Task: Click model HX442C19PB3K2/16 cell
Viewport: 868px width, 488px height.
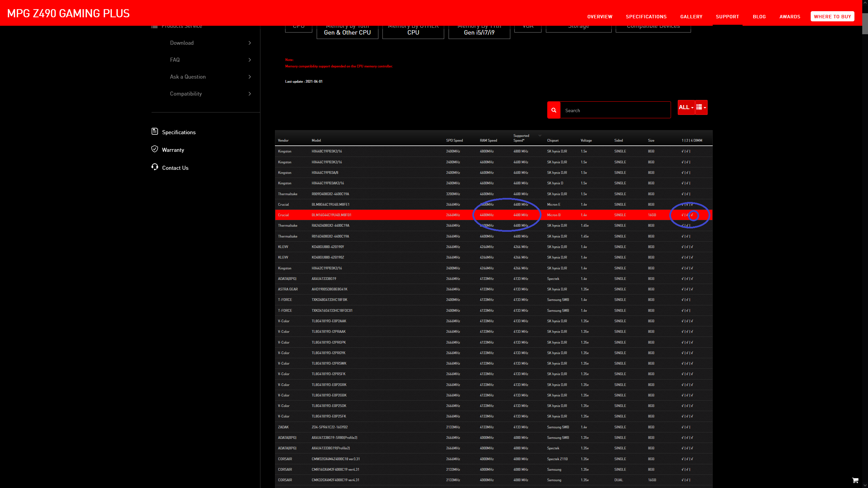Action: (327, 268)
